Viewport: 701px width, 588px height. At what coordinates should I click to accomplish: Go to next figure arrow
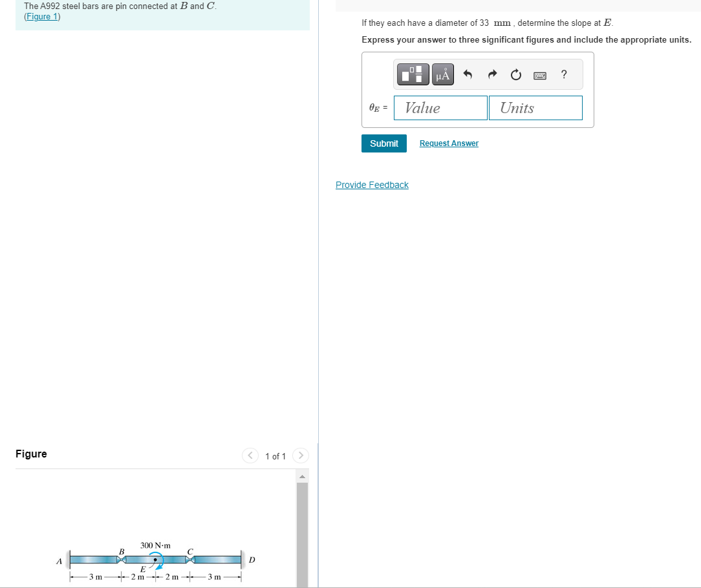(x=301, y=456)
